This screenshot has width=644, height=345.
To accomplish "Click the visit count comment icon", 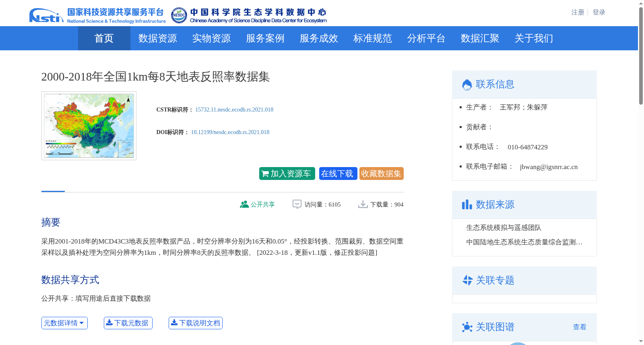I will pyautogui.click(x=297, y=205).
